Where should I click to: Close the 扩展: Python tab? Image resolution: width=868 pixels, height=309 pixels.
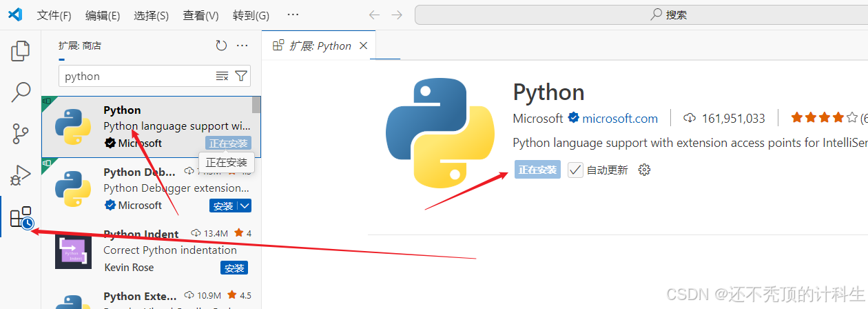(363, 46)
